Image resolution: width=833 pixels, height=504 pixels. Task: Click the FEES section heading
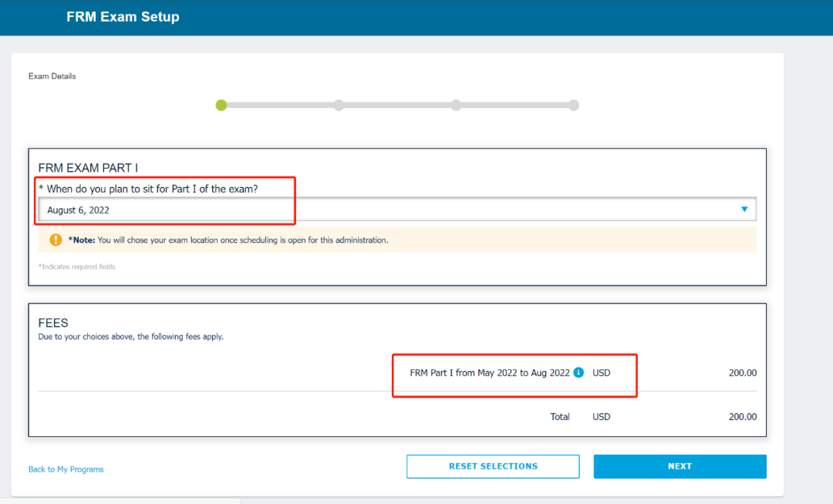coord(53,324)
